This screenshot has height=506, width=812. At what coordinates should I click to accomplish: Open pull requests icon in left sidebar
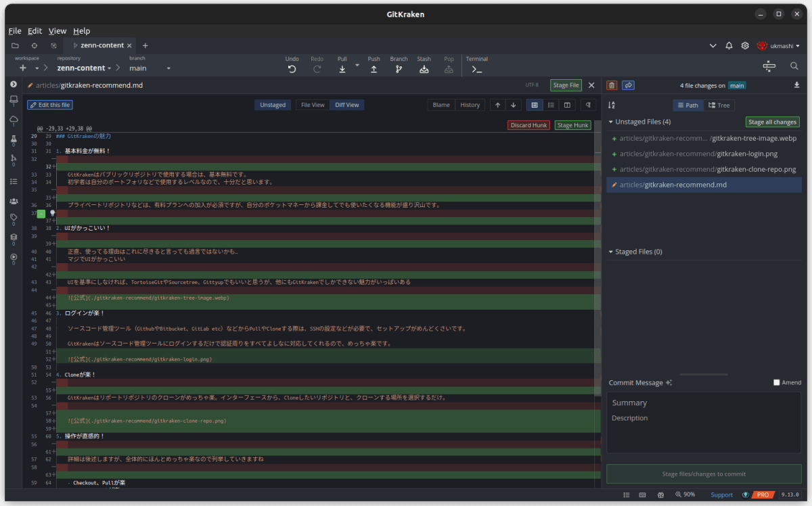(x=14, y=158)
